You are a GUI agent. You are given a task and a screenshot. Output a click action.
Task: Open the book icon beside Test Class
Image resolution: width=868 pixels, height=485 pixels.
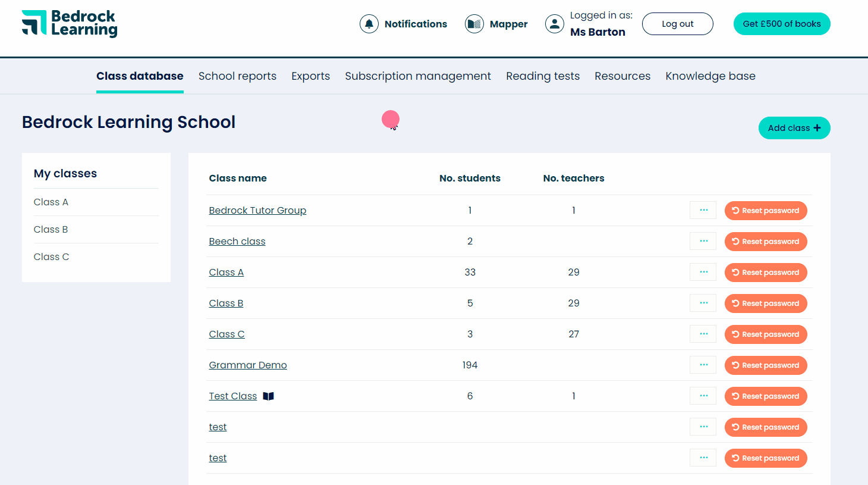(x=268, y=396)
